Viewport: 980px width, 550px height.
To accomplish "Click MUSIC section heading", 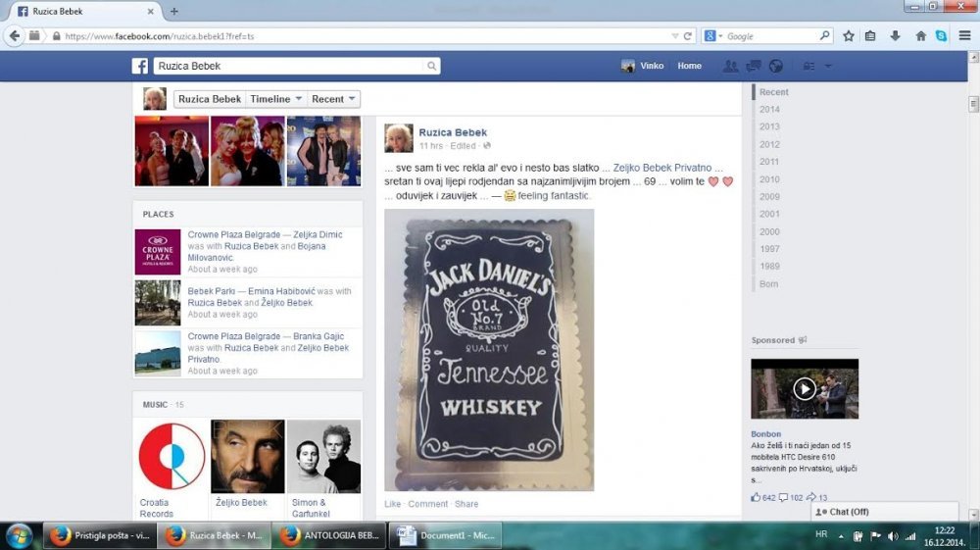I will 155,404.
